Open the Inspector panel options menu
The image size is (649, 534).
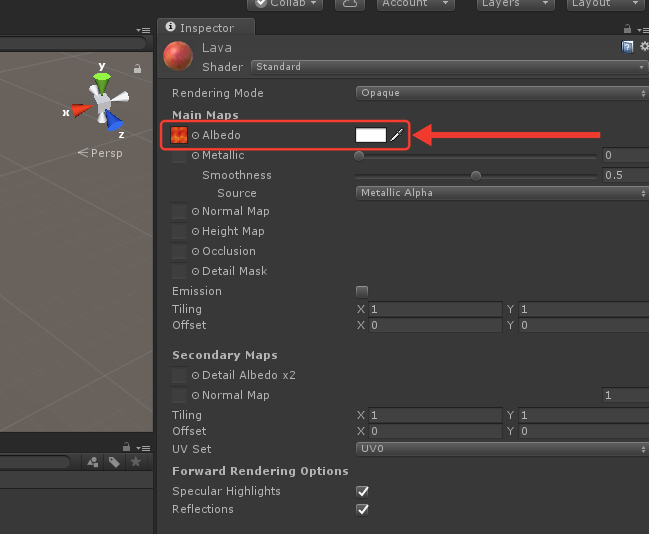[x=643, y=30]
